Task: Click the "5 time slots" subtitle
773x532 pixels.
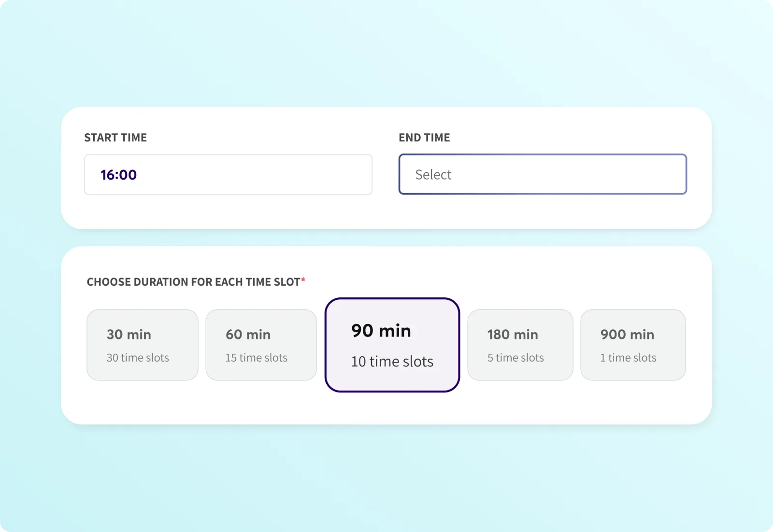Action: tap(515, 358)
